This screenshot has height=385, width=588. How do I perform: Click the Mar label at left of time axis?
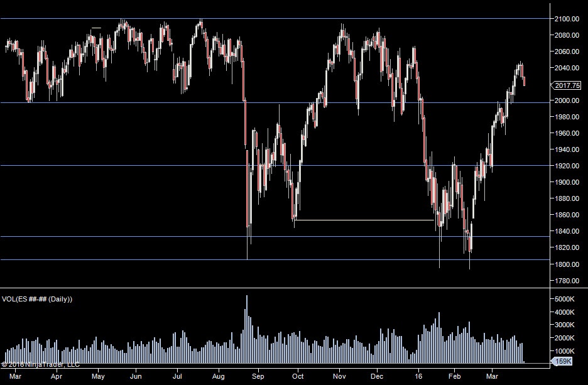16,377
